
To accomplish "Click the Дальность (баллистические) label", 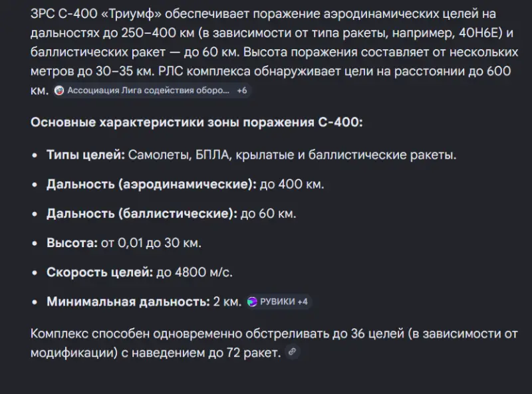I will pyautogui.click(x=142, y=213).
